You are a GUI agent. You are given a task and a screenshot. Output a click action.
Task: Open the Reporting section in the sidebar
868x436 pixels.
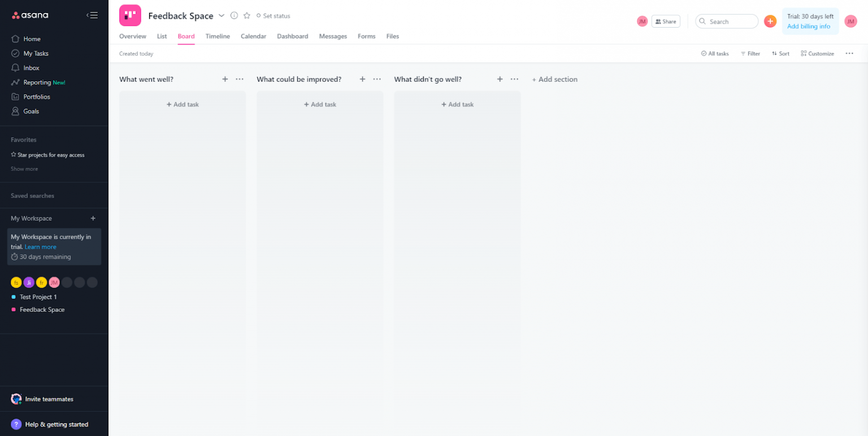(x=37, y=82)
